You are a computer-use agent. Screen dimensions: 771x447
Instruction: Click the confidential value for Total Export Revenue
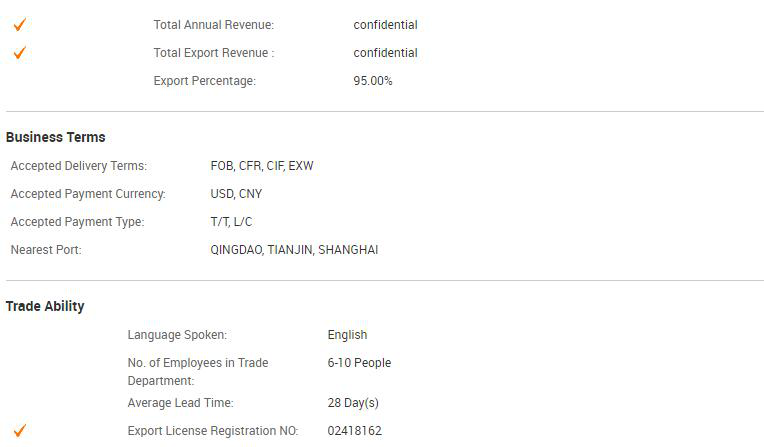point(386,53)
